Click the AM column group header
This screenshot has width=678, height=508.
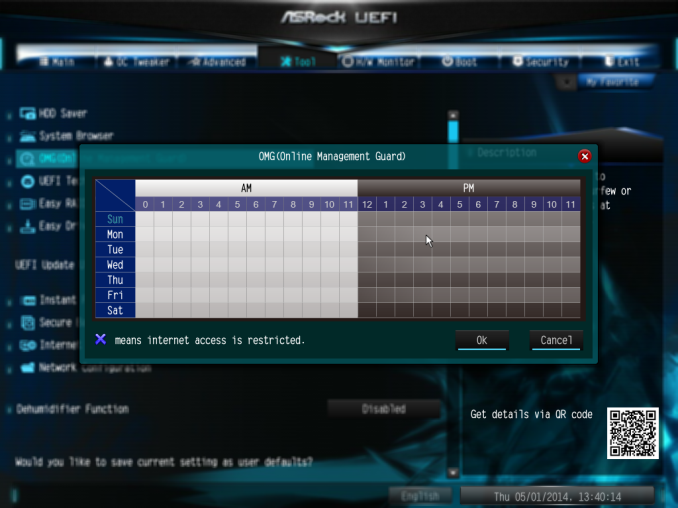(246, 188)
